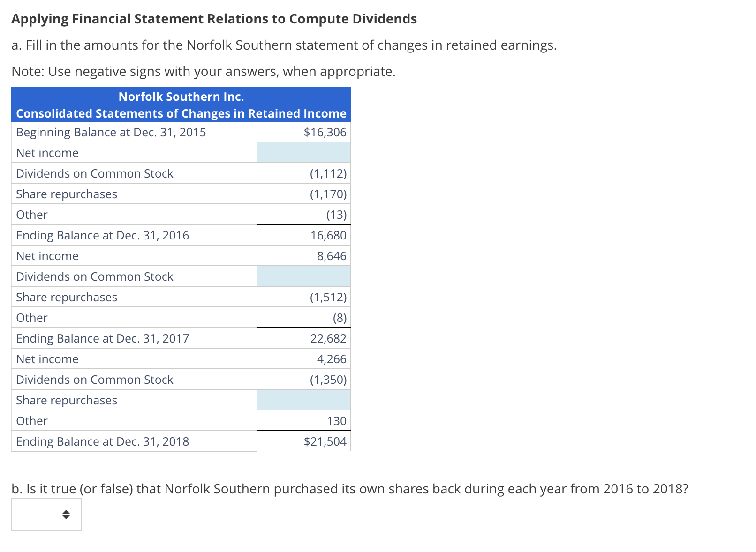This screenshot has height=552, width=756.
Task: Click the Share repurchases input field for 2018
Action: [303, 400]
